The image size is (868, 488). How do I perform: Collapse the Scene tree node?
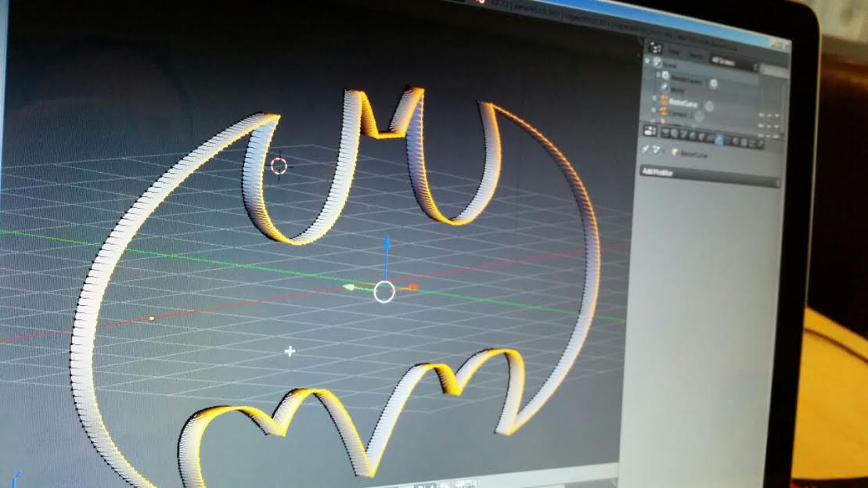tap(646, 61)
